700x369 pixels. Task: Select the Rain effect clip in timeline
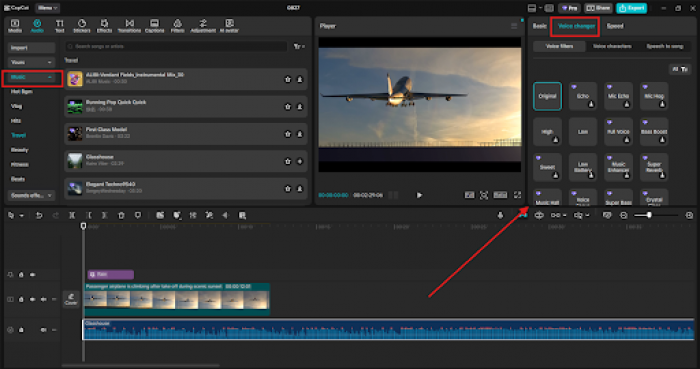110,274
